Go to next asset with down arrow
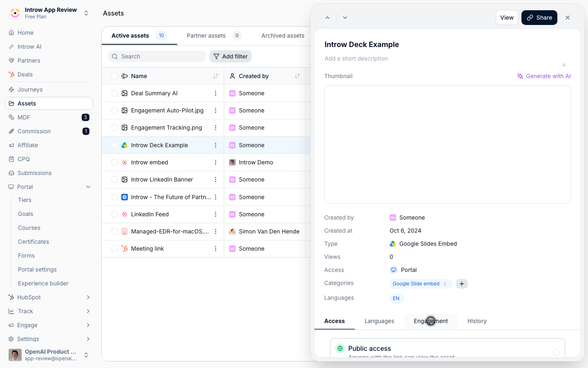This screenshot has width=588, height=368. [345, 18]
